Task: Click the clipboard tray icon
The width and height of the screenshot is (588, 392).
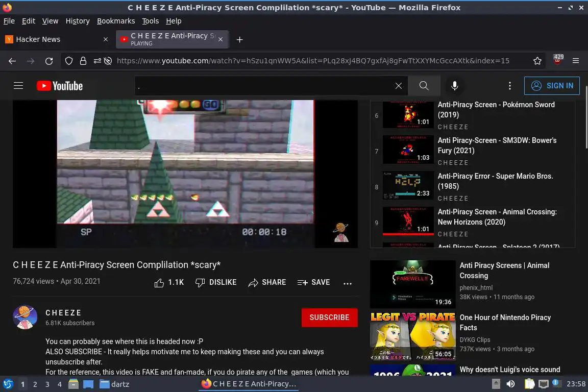Action: pos(529,384)
